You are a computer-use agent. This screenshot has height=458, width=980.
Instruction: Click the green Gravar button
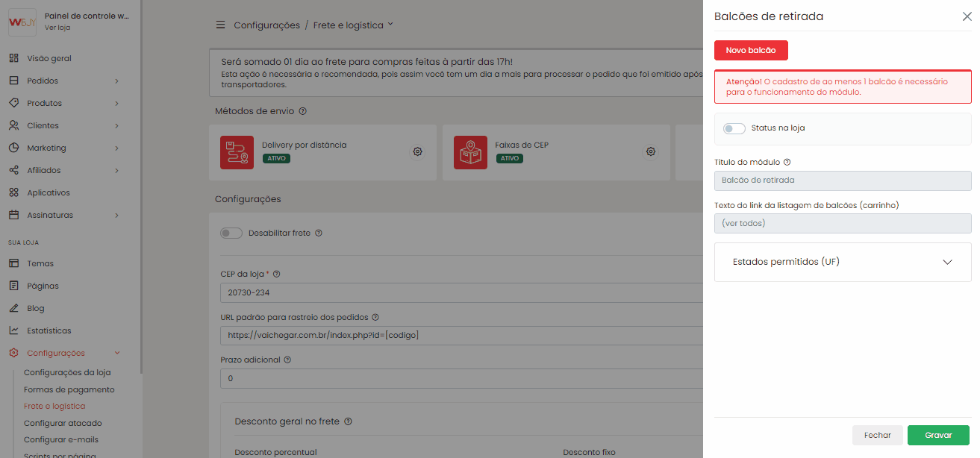point(938,435)
